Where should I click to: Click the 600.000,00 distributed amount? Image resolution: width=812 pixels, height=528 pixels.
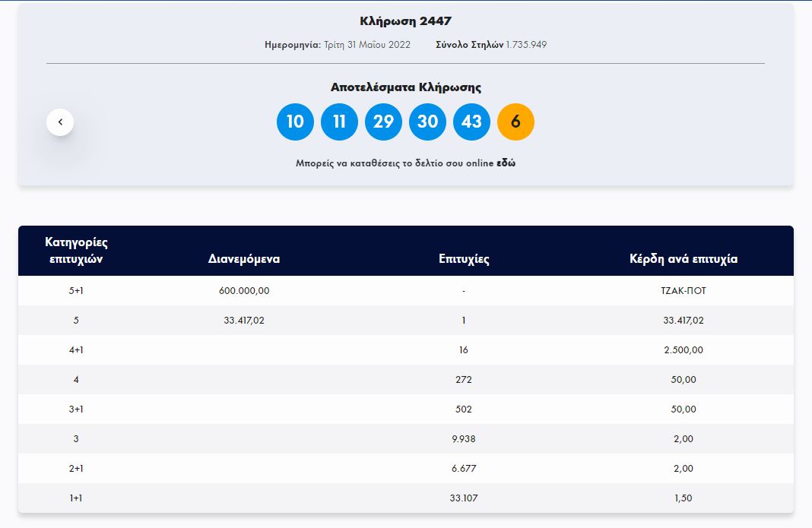pos(244,291)
